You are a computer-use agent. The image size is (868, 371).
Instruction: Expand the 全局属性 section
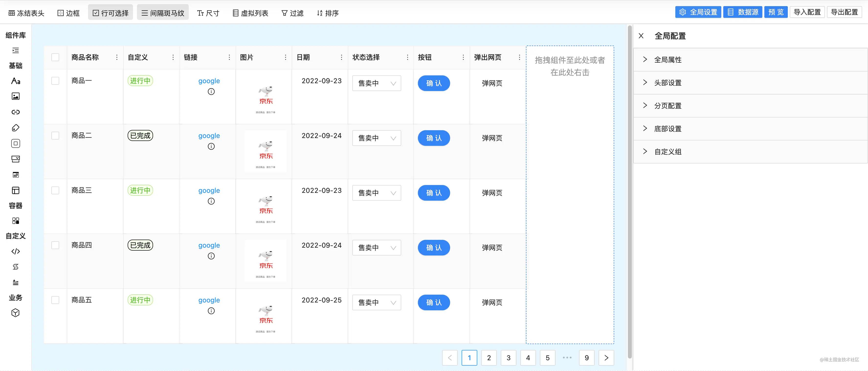click(668, 60)
